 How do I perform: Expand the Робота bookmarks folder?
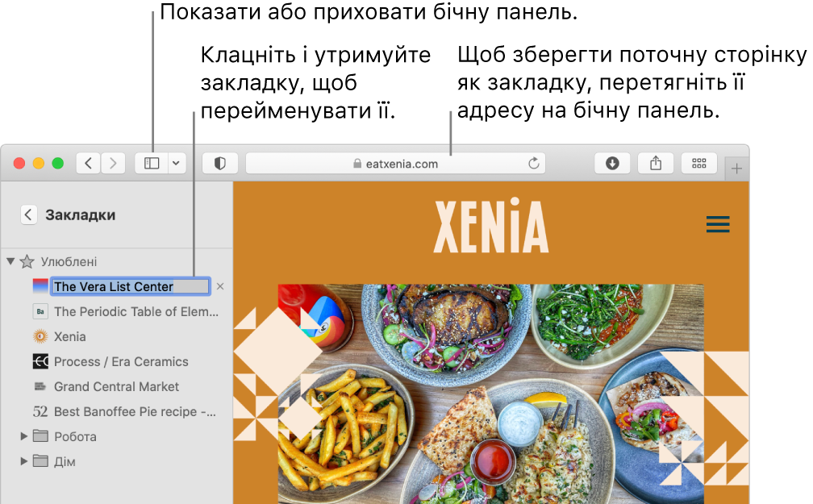tap(24, 436)
